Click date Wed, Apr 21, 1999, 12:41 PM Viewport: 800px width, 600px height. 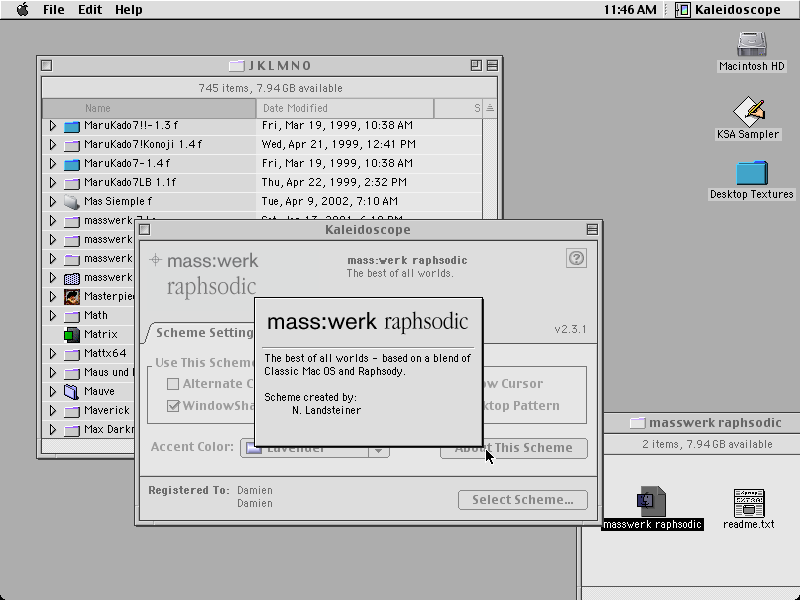pos(339,144)
